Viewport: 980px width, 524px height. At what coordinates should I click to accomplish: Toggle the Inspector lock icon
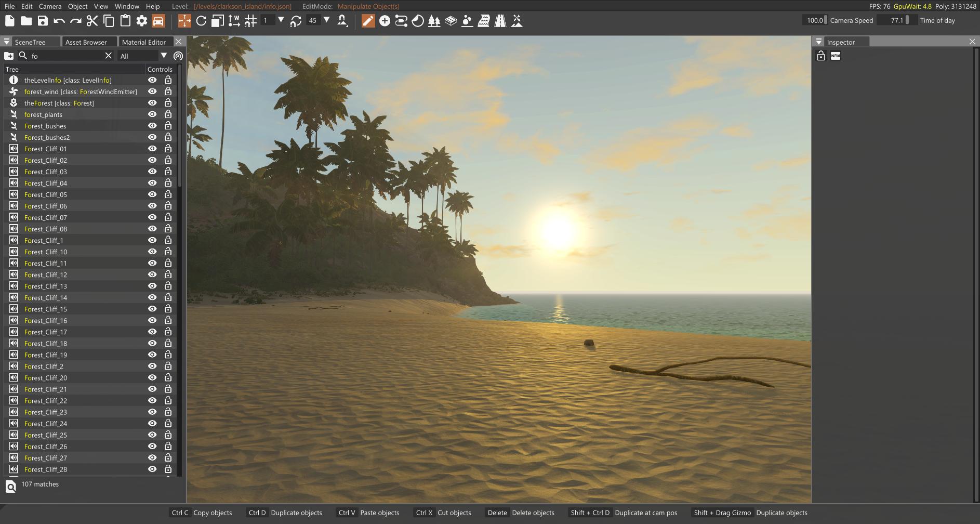pyautogui.click(x=821, y=56)
